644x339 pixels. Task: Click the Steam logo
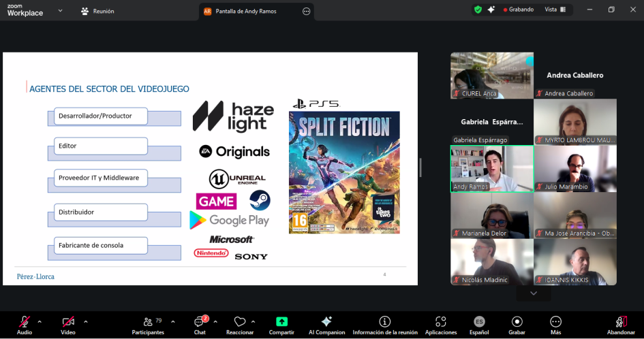[x=260, y=200]
